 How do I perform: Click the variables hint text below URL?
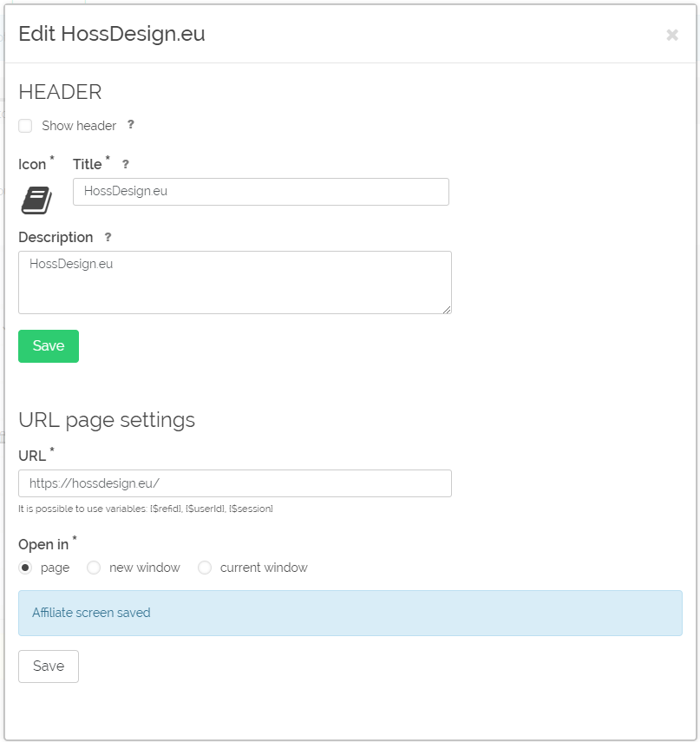[145, 509]
